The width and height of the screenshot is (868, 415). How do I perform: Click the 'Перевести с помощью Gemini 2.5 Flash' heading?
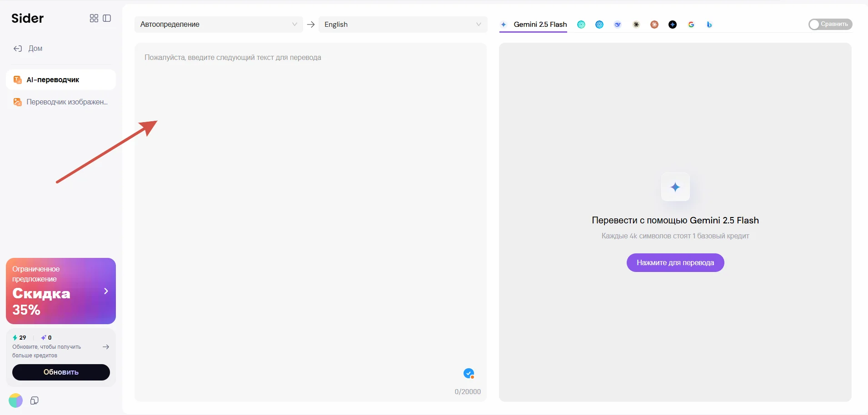coord(675,221)
